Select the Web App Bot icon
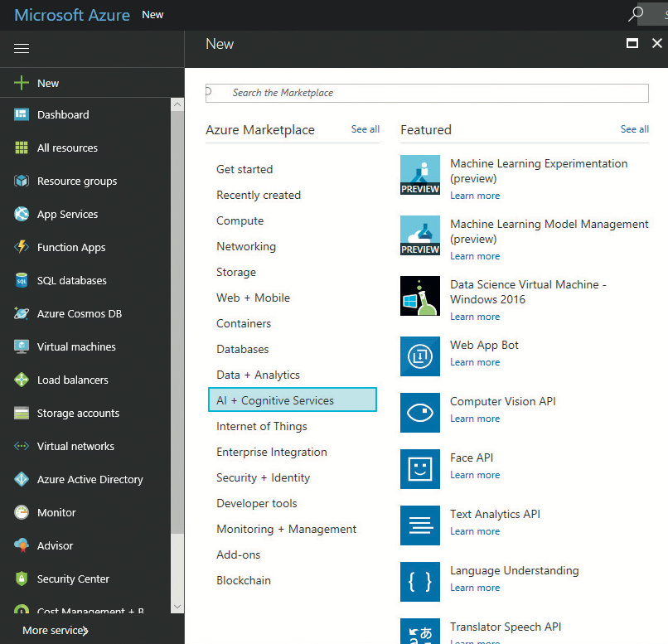The height and width of the screenshot is (644, 668). tap(419, 356)
